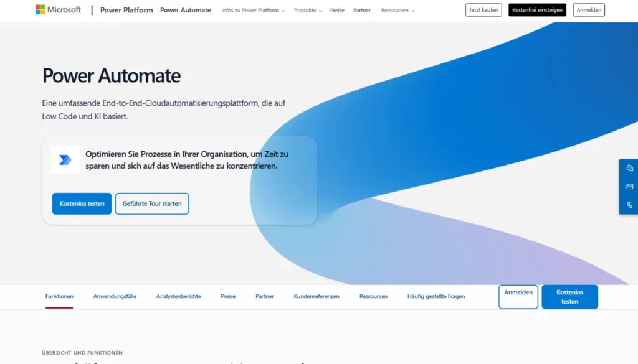Viewport: 638px width, 364px height.
Task: Click the Power Automate main heading
Action: click(112, 75)
